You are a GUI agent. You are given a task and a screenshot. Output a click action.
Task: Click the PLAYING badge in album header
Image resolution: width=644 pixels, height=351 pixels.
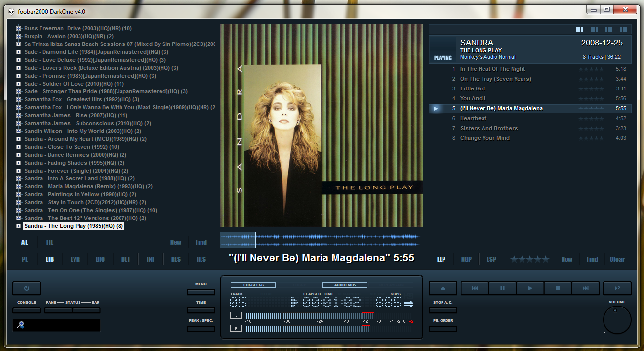coord(443,58)
